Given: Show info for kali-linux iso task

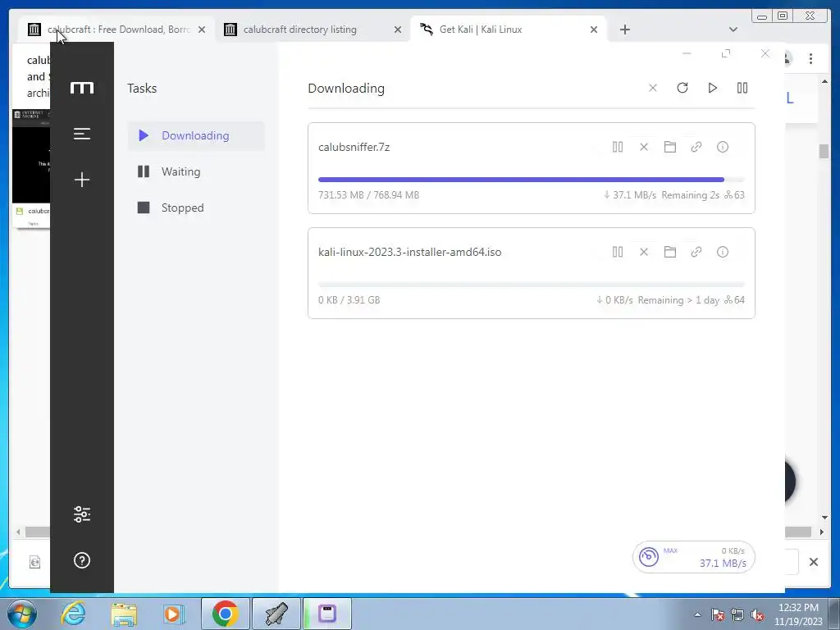Looking at the screenshot, I should click(x=723, y=252).
